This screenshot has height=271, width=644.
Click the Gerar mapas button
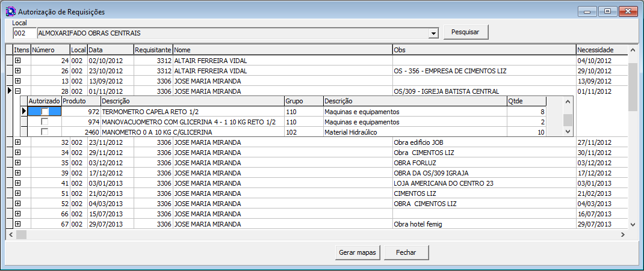[x=357, y=252]
